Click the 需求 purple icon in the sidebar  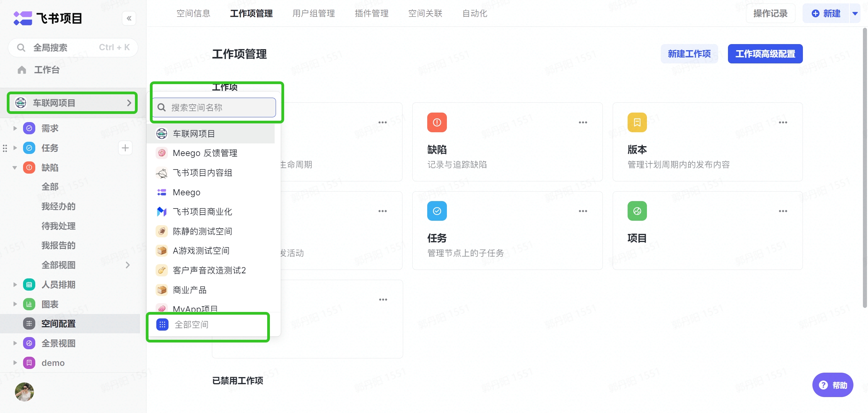[x=29, y=128]
